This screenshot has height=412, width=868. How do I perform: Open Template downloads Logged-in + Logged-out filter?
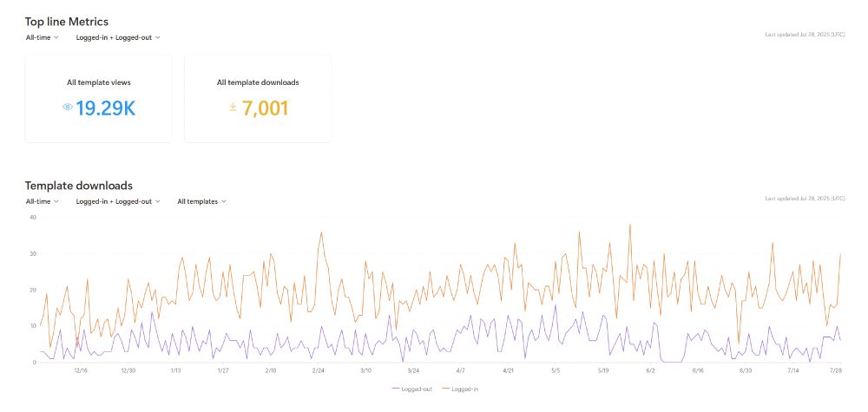pos(118,201)
